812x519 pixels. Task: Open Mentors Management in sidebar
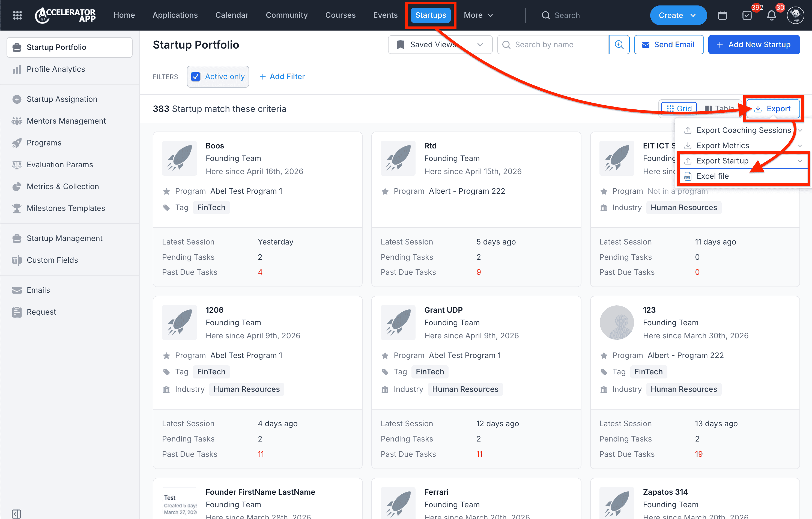66,121
